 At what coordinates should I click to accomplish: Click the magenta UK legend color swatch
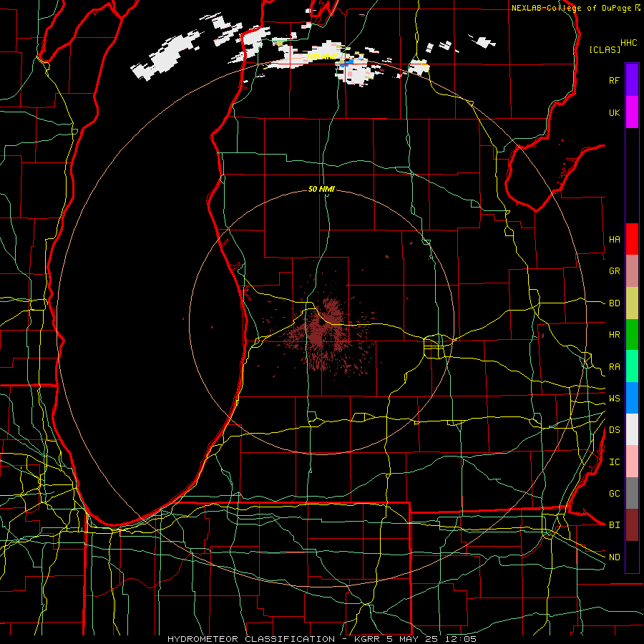pos(632,112)
